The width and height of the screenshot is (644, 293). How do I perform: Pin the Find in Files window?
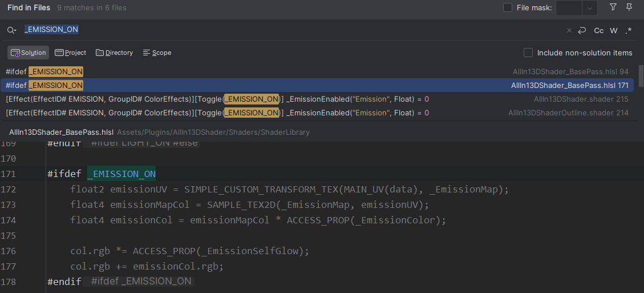[x=629, y=7]
